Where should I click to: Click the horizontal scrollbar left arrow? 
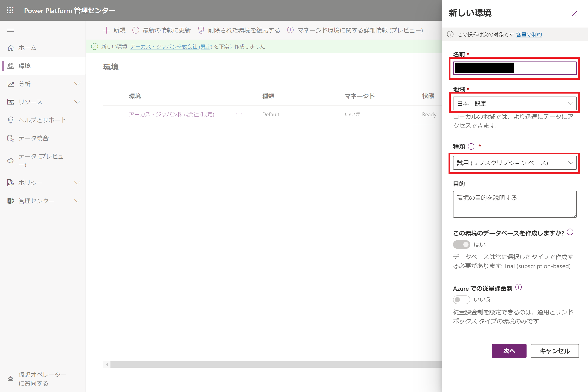(x=107, y=364)
